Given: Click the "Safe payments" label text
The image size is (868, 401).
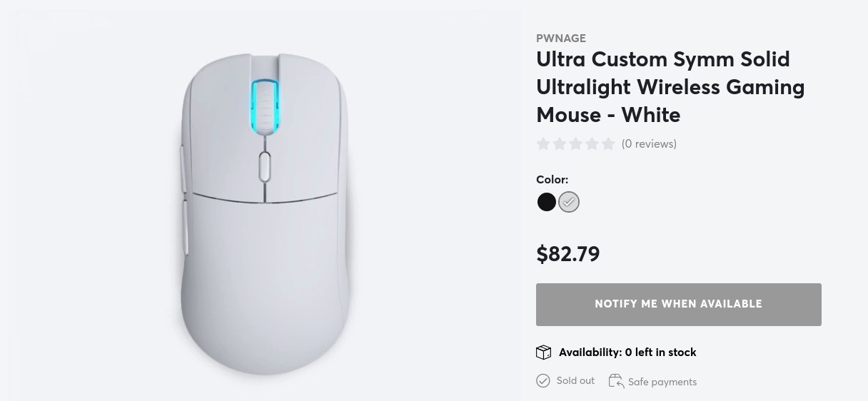Looking at the screenshot, I should pyautogui.click(x=662, y=382).
